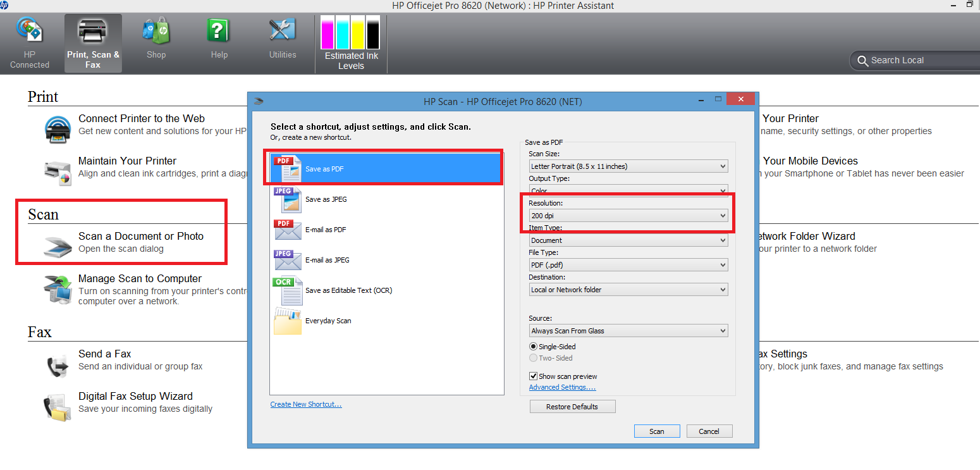Screen dimensions: 980x470
Task: Close the HP Scan dialog
Action: click(x=740, y=99)
